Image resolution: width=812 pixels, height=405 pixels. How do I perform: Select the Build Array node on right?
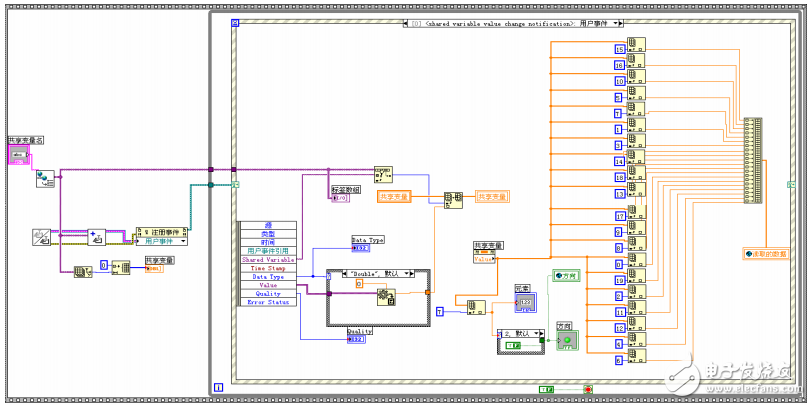(x=751, y=162)
